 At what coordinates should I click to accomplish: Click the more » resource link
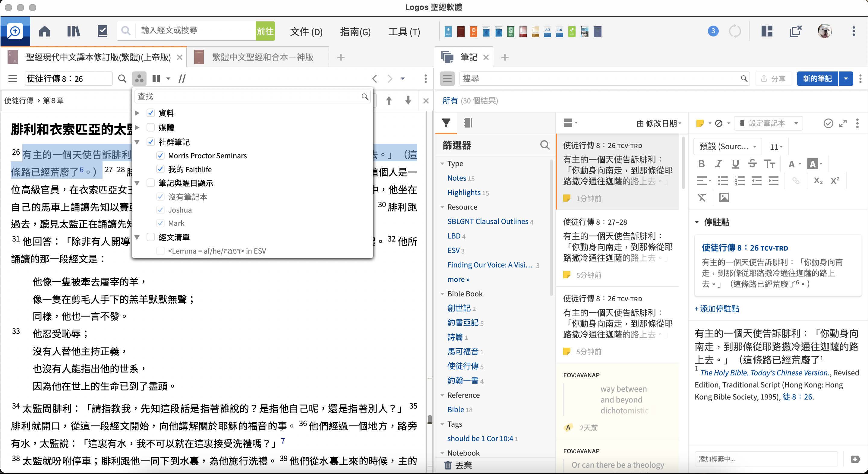click(x=458, y=279)
